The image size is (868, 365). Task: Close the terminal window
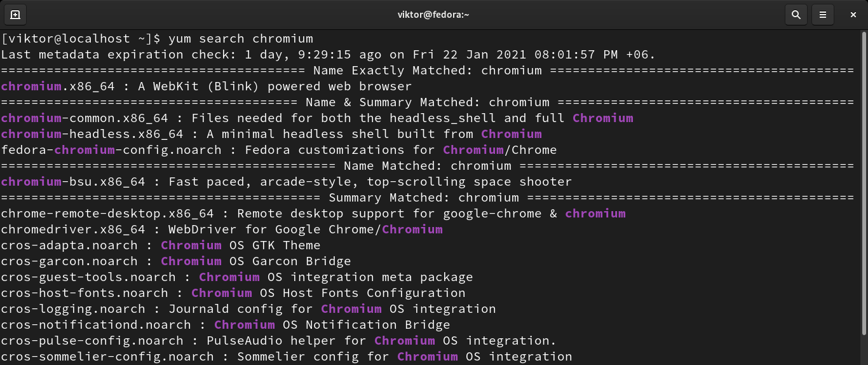(x=853, y=15)
